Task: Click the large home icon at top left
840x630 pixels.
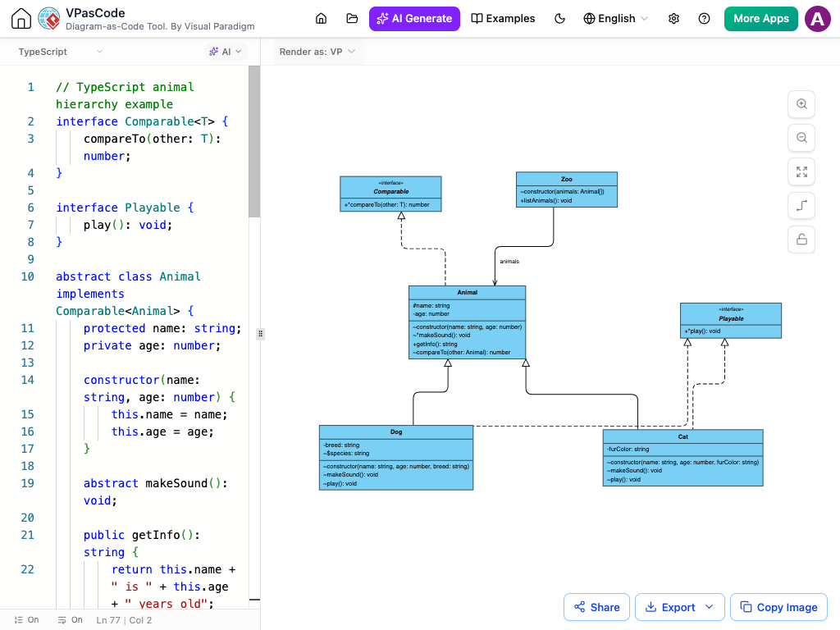Action: point(21,19)
